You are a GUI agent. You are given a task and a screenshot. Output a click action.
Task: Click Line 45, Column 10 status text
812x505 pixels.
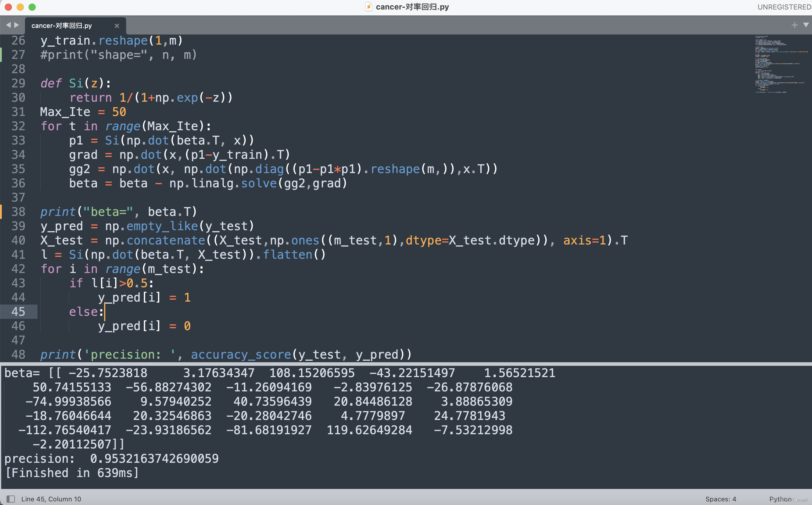click(x=51, y=499)
